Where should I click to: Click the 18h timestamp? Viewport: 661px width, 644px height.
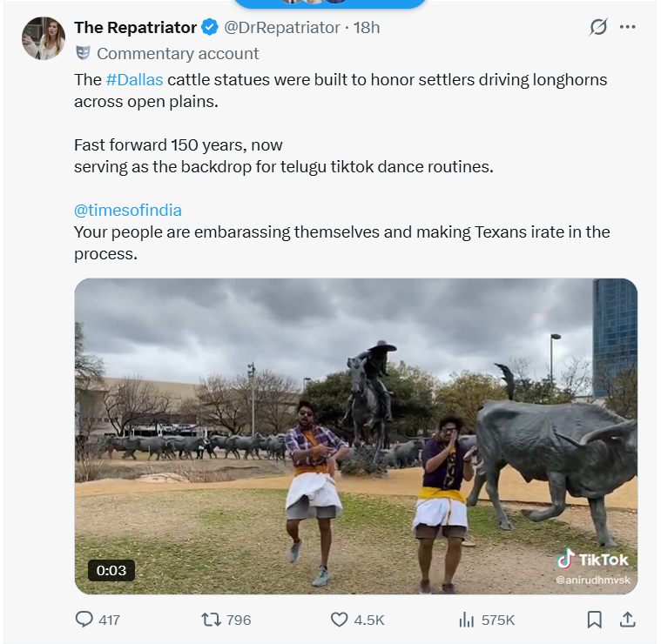click(367, 28)
